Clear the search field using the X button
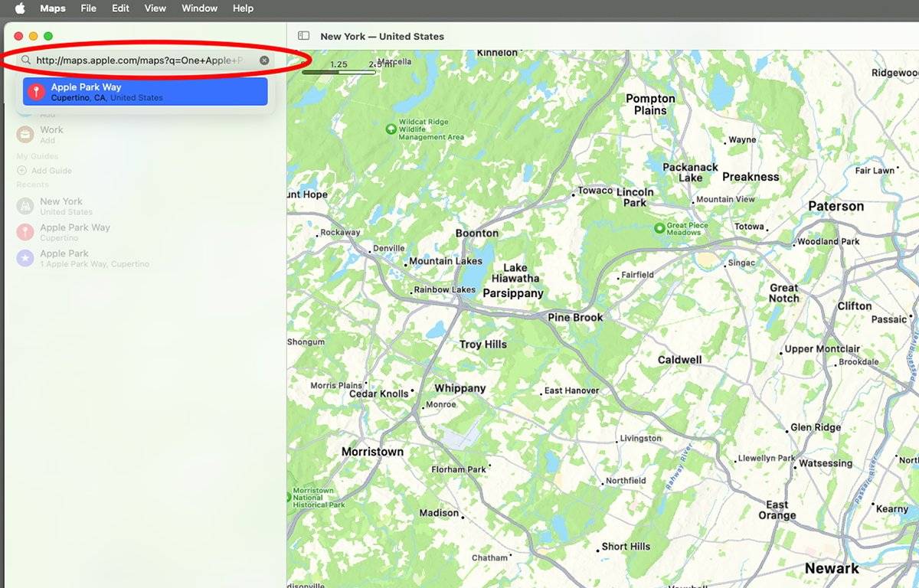This screenshot has width=919, height=588. click(264, 60)
